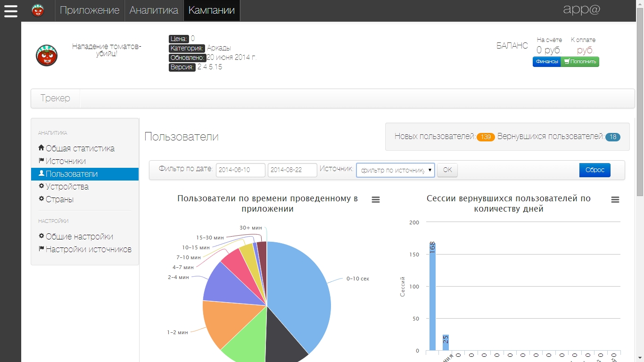644x362 pixels.
Task: Open the hamburger menu in top-left corner
Action: point(10,11)
